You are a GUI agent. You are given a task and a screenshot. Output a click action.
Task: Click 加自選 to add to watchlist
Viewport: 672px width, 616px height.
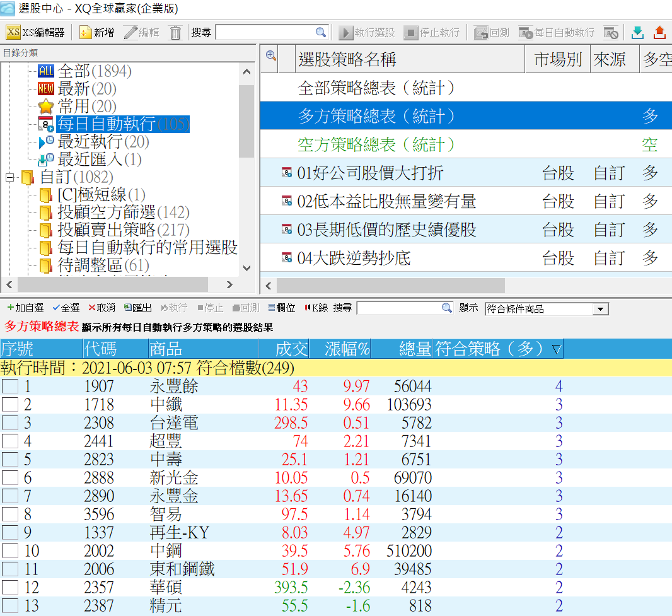(25, 308)
